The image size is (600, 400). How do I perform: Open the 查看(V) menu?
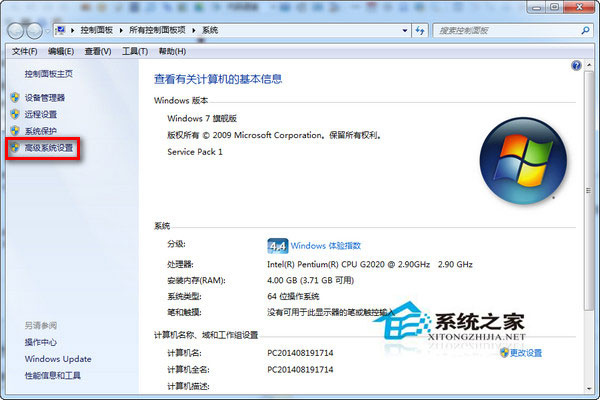coord(98,51)
